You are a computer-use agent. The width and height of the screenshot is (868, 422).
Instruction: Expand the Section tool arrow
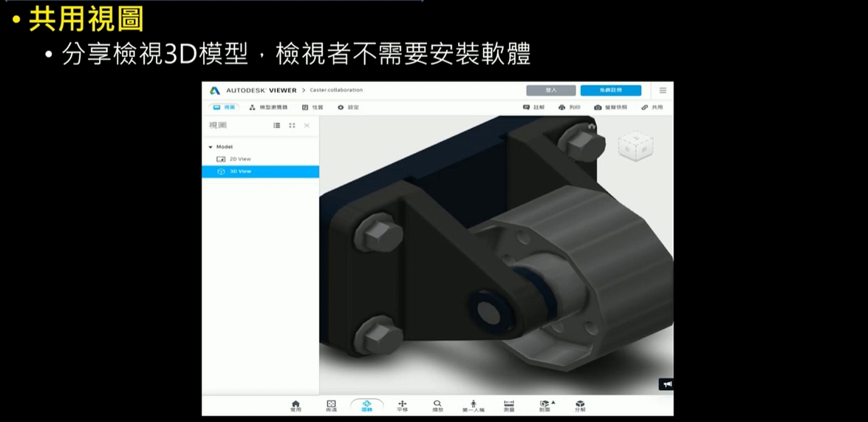pyautogui.click(x=553, y=402)
